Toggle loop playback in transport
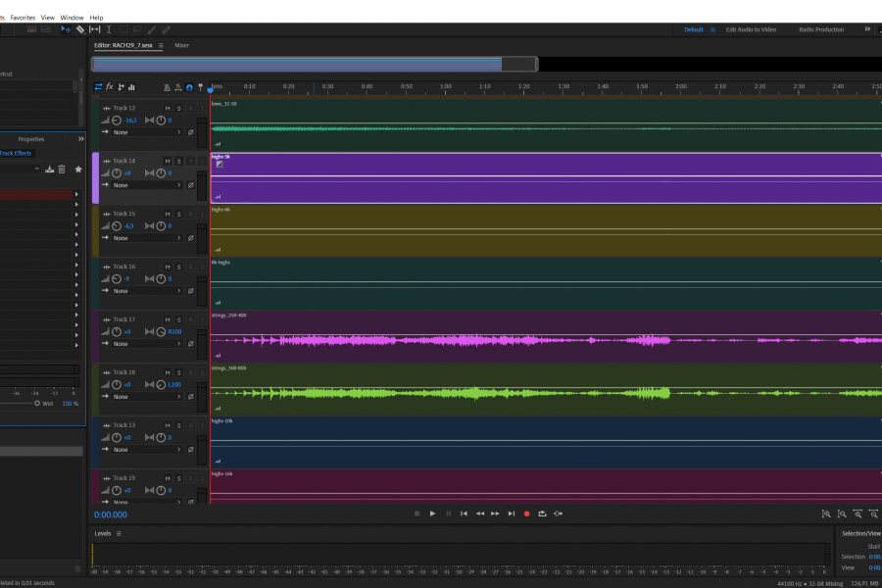Viewport: 882px width, 588px height. 542,514
